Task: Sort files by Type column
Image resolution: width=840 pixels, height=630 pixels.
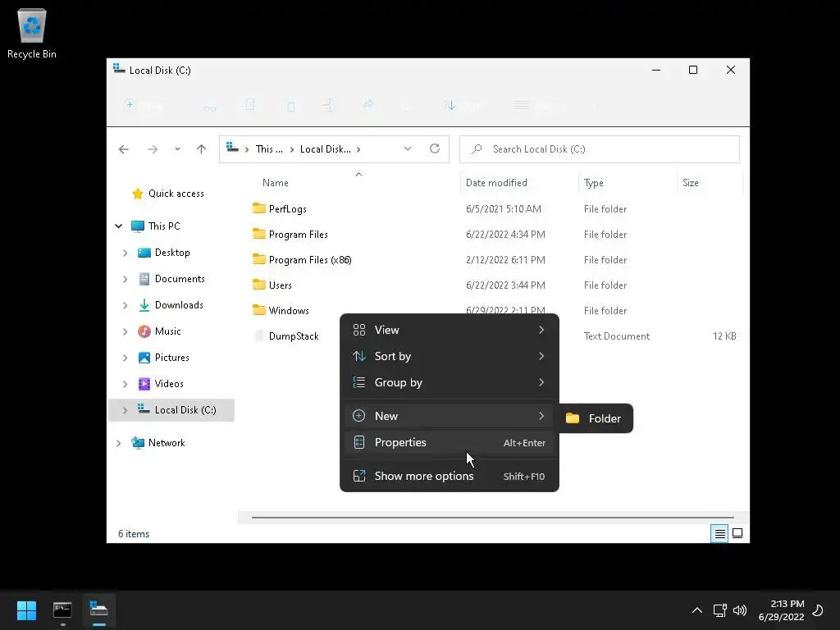Action: click(594, 183)
